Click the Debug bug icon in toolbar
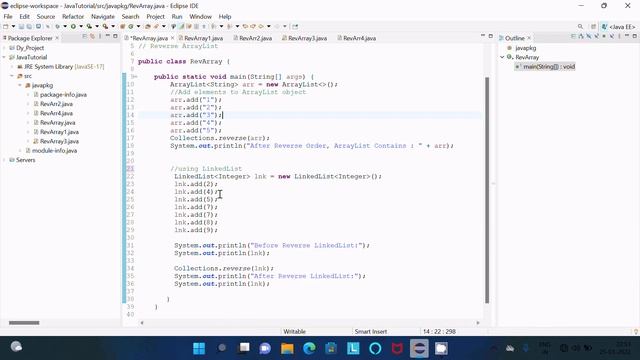The image size is (640, 360). click(57, 27)
